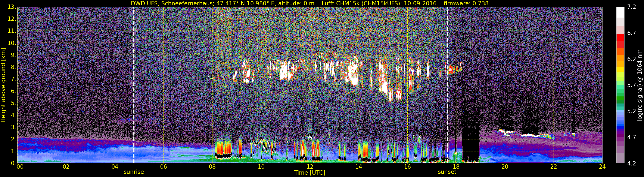Click the 20 tick label on the time axis
This screenshot has height=177, width=644.
tap(505, 167)
